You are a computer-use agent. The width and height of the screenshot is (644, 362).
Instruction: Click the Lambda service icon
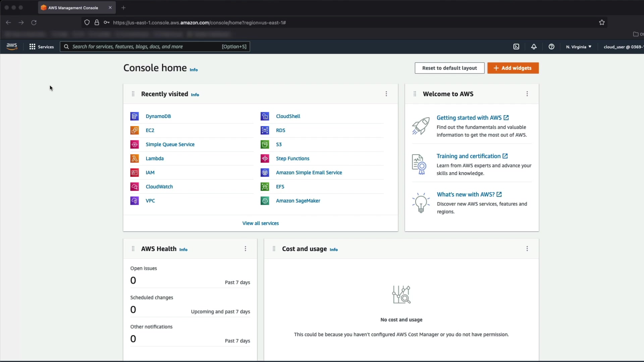[135, 159]
